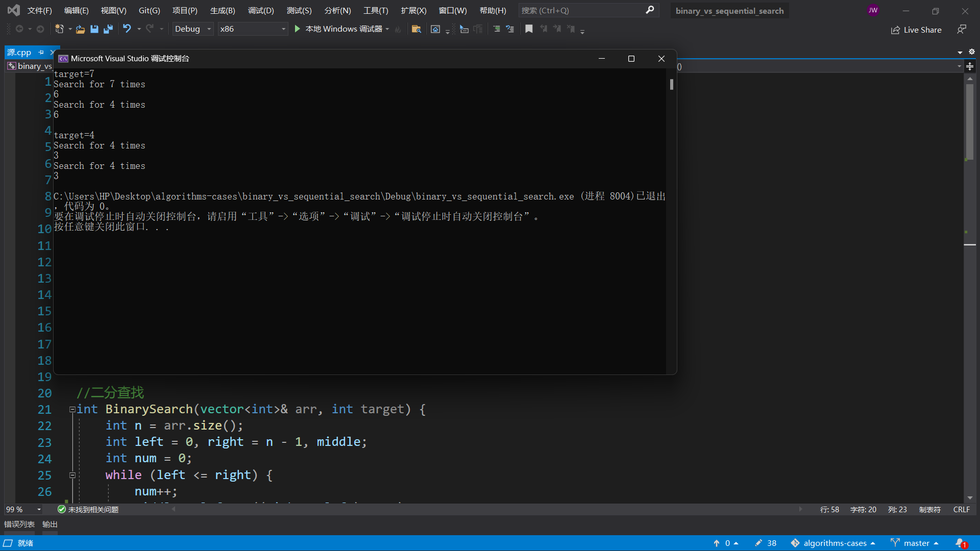Click the no-issues-found green check indicator
This screenshot has height=551, width=980.
point(88,510)
